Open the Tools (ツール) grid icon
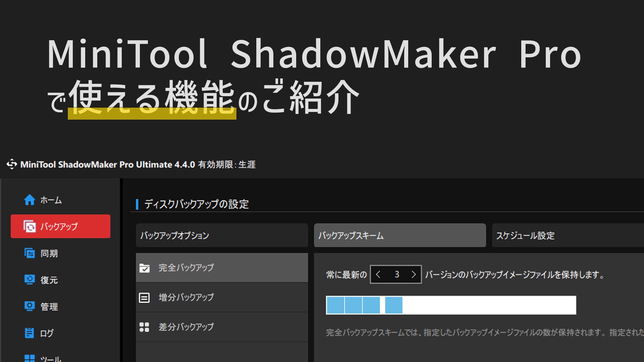This screenshot has height=362, width=644. (30, 358)
